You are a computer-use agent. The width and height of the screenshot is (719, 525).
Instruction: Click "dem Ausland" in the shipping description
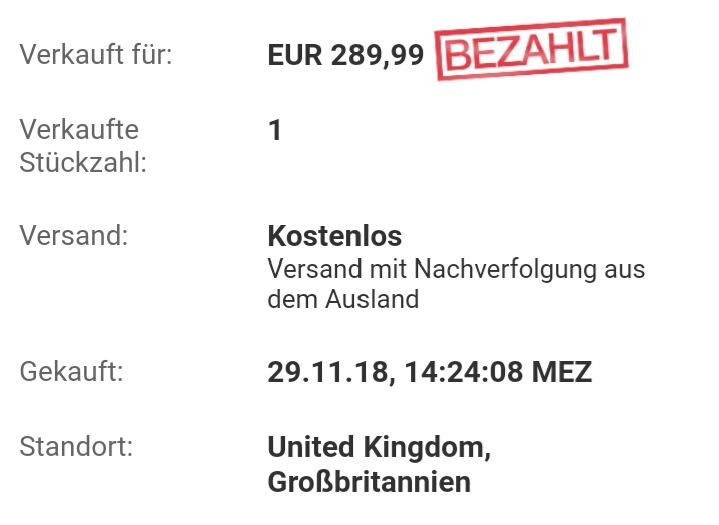pyautogui.click(x=342, y=299)
